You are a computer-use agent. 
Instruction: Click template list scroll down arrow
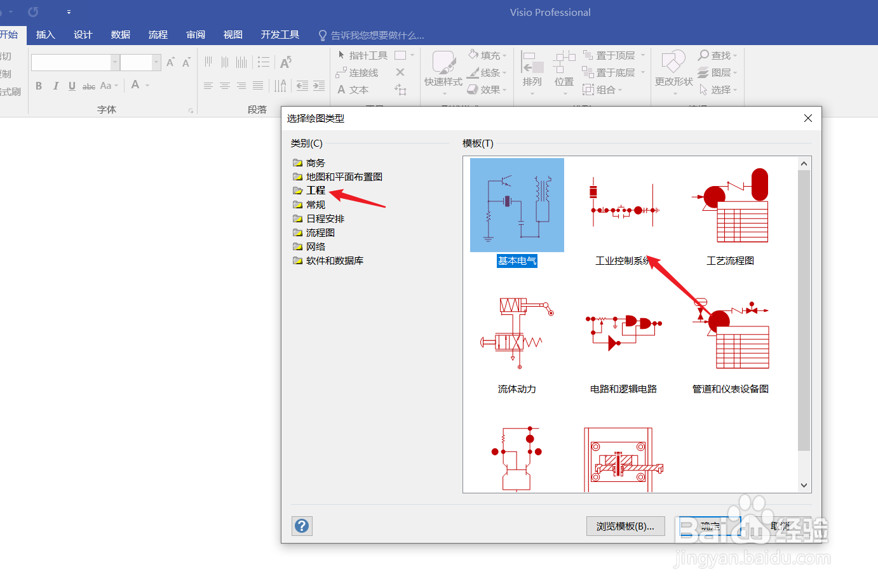[x=804, y=486]
